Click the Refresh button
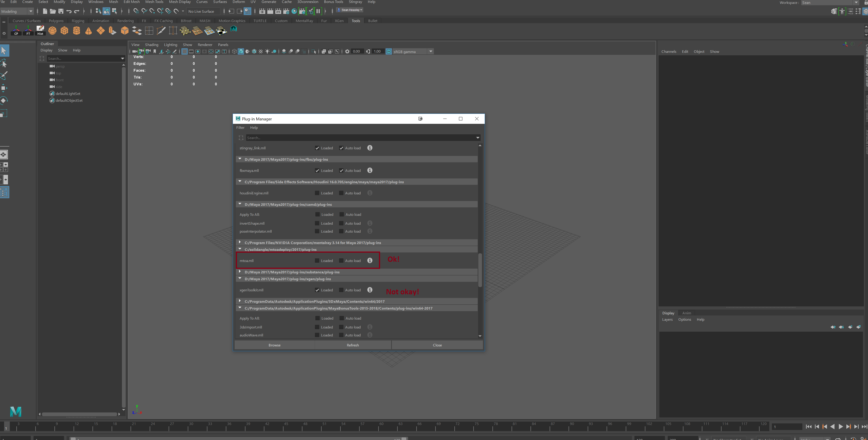 coord(353,345)
